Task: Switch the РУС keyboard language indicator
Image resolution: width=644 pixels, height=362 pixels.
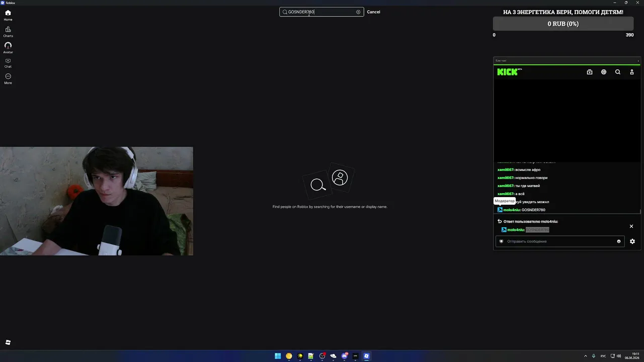Action: [x=603, y=356]
